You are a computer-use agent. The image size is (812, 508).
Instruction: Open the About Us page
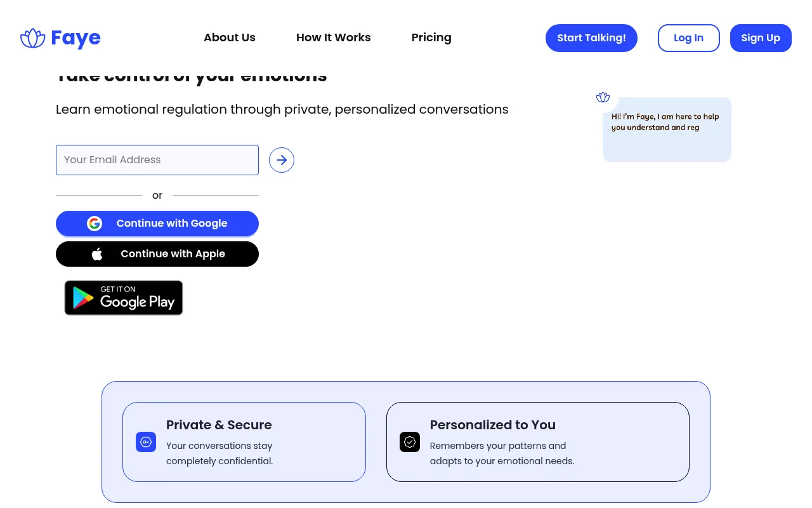click(x=230, y=37)
